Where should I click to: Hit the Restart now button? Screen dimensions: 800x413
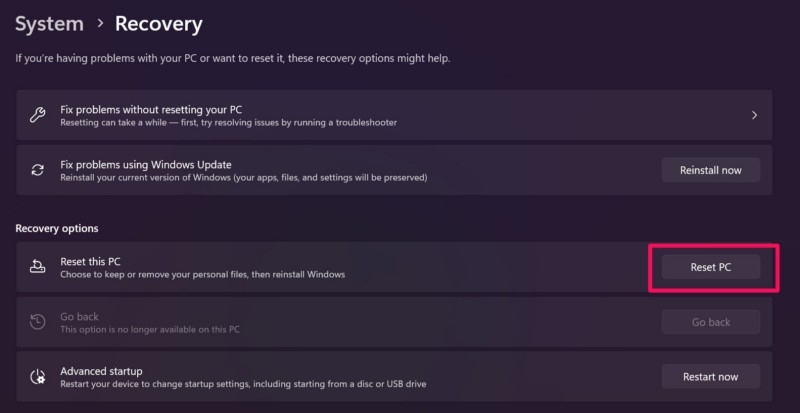tap(710, 377)
